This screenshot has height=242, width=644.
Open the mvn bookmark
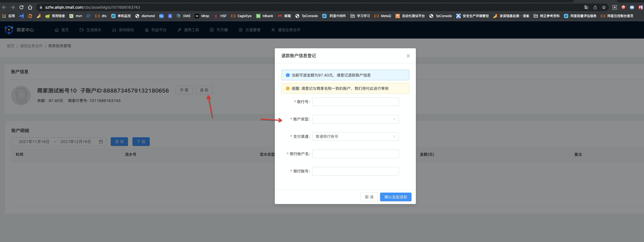[76, 16]
